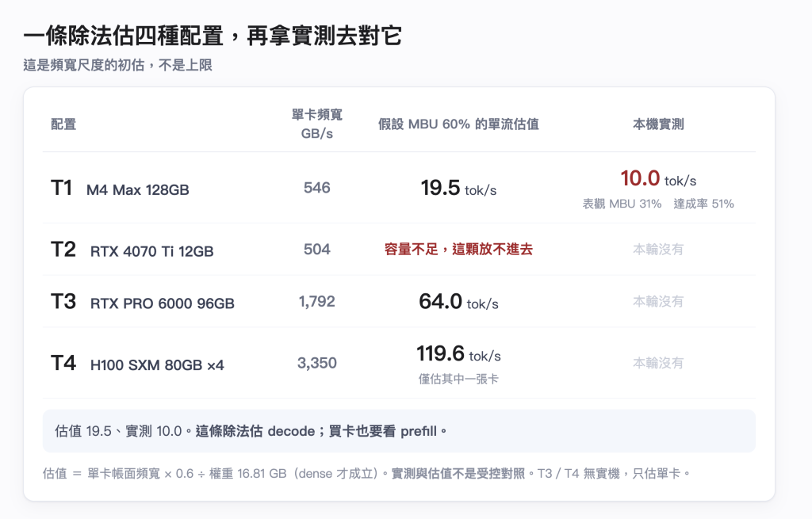Click the red 容量不足，這顆放不進去 warning
Screen dimensions: 812x519
point(458,250)
